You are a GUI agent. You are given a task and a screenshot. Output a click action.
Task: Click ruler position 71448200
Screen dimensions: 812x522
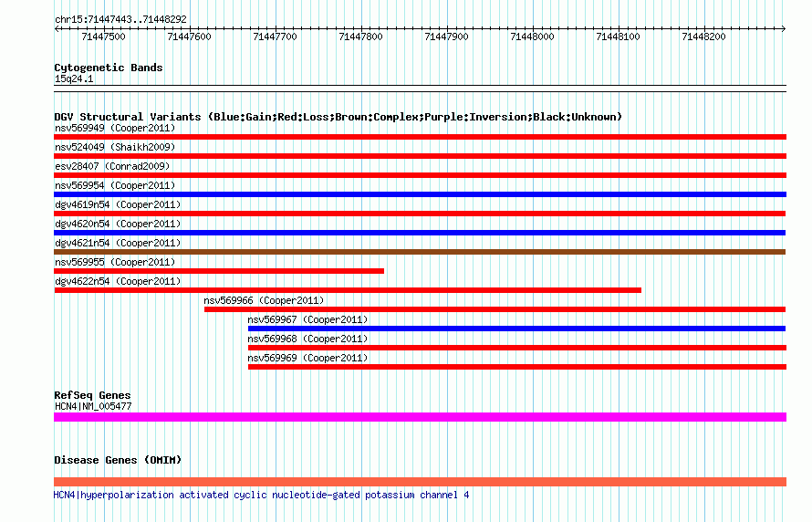703,37
